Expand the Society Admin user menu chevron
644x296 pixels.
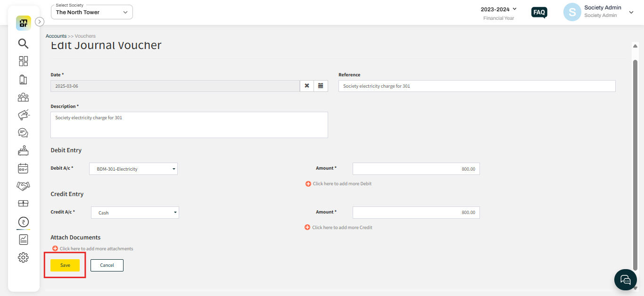[631, 13]
